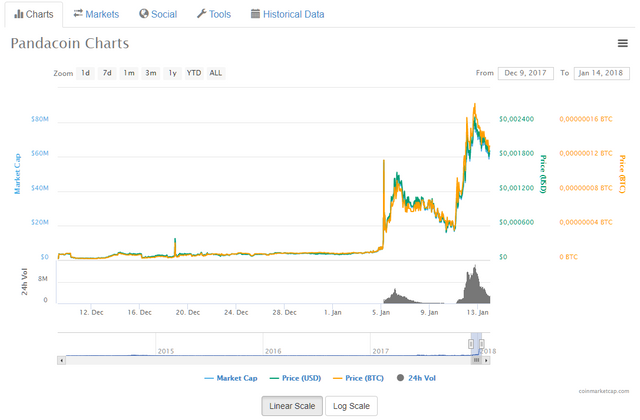640x420 pixels.
Task: Click the 5. Jan date axis label
Action: click(381, 313)
